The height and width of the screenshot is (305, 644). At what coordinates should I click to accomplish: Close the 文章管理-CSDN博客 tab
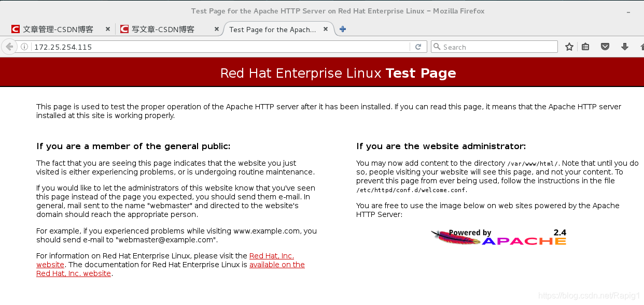(108, 29)
